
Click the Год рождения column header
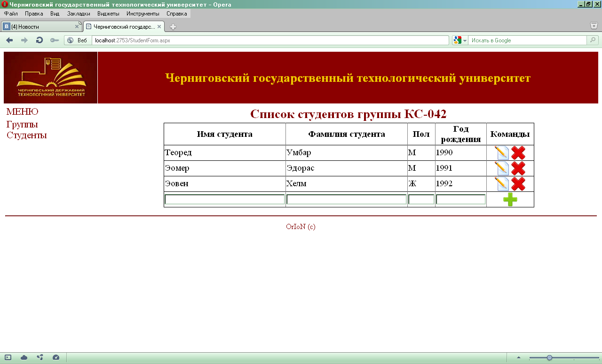point(461,134)
